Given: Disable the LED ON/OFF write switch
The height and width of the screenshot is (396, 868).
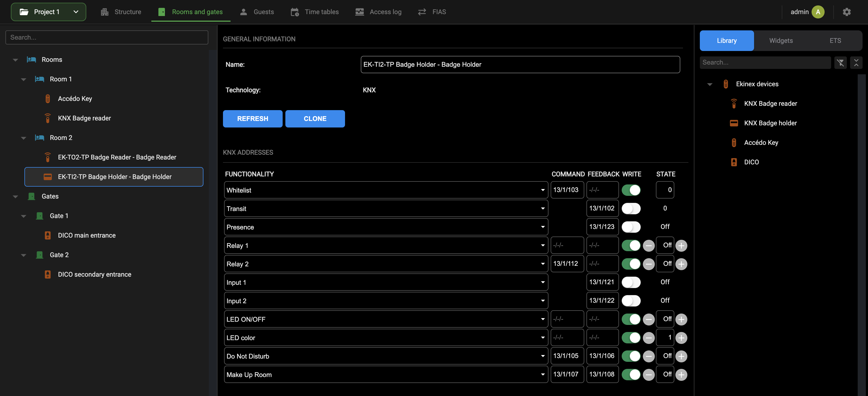Looking at the screenshot, I should (x=631, y=319).
